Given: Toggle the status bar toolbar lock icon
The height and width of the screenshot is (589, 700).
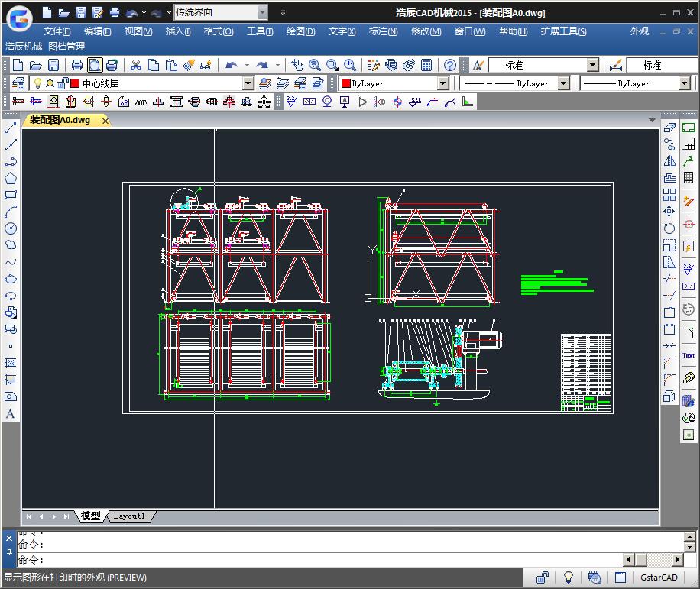Looking at the screenshot, I should pos(542,578).
